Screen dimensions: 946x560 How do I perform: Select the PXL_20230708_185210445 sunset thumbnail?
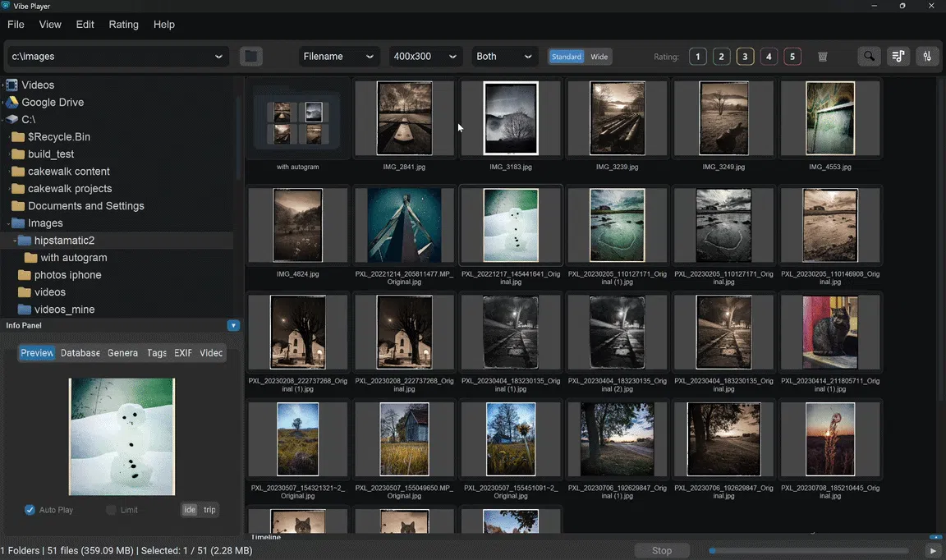point(830,439)
